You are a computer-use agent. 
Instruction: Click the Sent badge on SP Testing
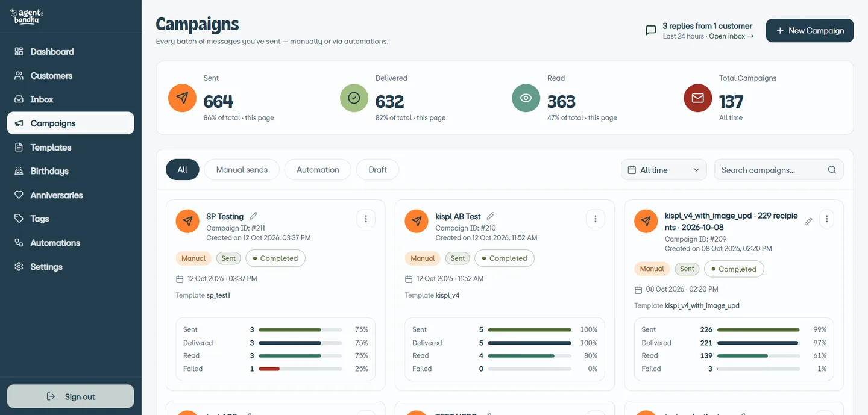coord(228,258)
